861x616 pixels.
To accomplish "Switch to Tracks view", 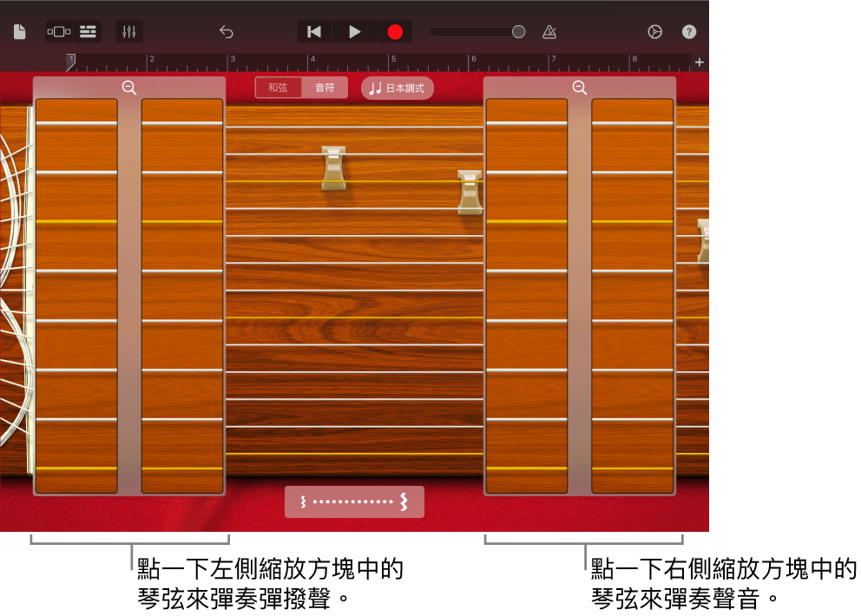I will pyautogui.click(x=88, y=32).
